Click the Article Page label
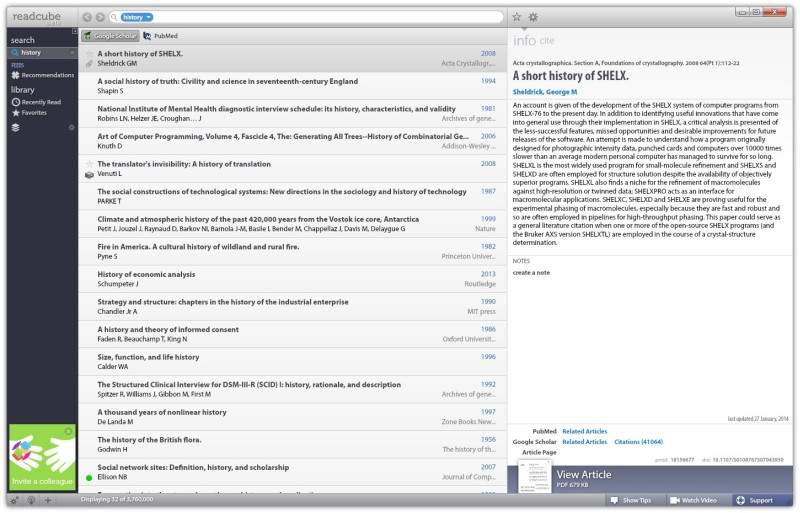Viewport: 800px width, 513px height. [539, 453]
